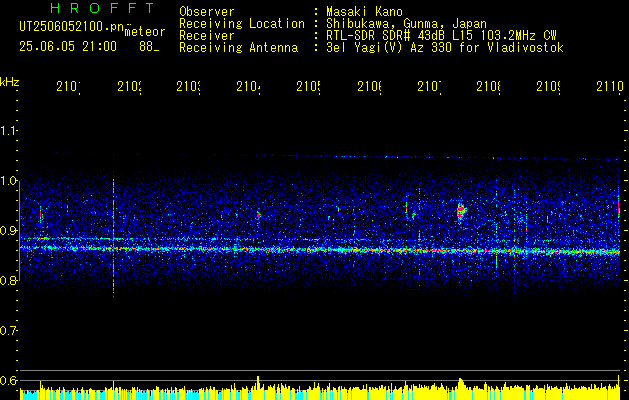The image size is (629, 400).
Task: Click the Receiver label
Action: pyautogui.click(x=207, y=36)
